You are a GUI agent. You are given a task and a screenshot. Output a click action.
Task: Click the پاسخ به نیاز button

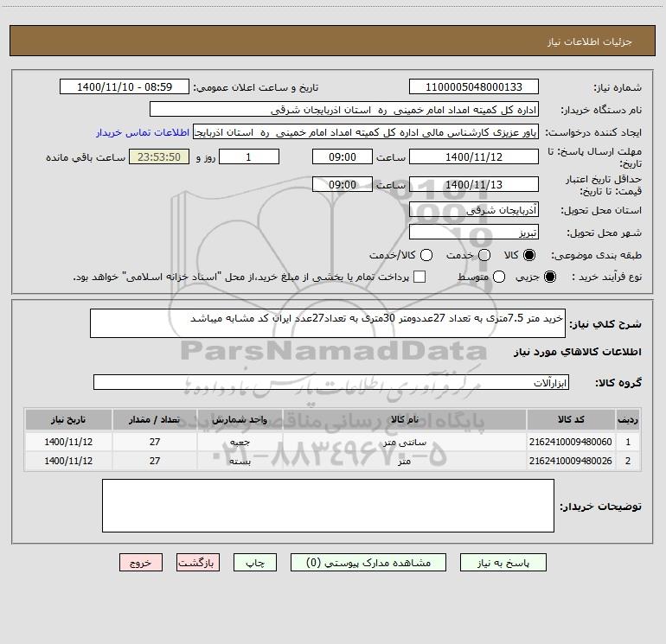[503, 563]
